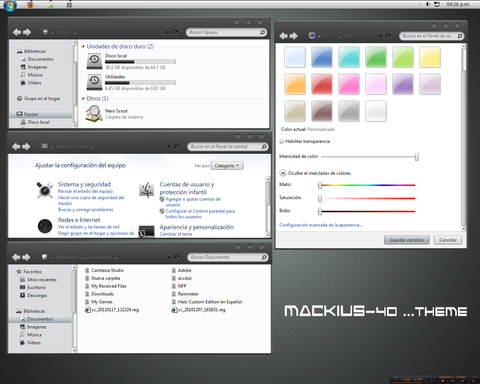Click the Sistema y seguridad icon

pyautogui.click(x=45, y=191)
